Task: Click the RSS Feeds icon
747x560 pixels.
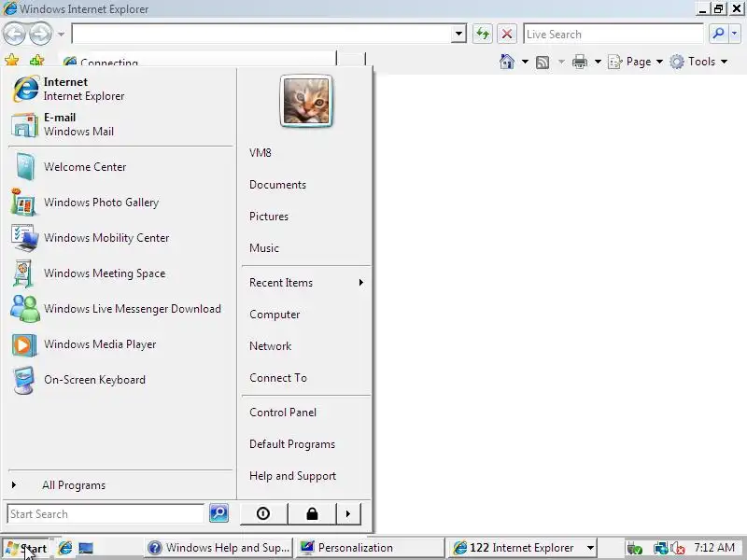Action: tap(543, 62)
